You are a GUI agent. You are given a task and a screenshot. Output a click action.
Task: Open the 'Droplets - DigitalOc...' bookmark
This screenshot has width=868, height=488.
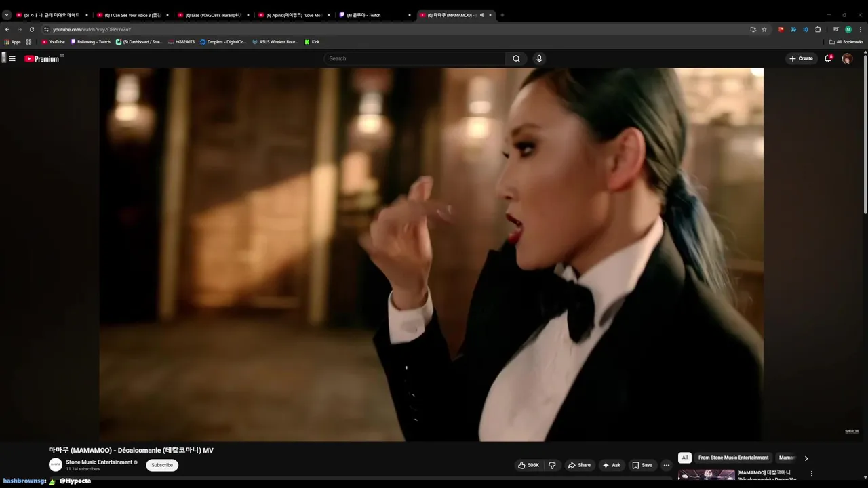point(223,42)
